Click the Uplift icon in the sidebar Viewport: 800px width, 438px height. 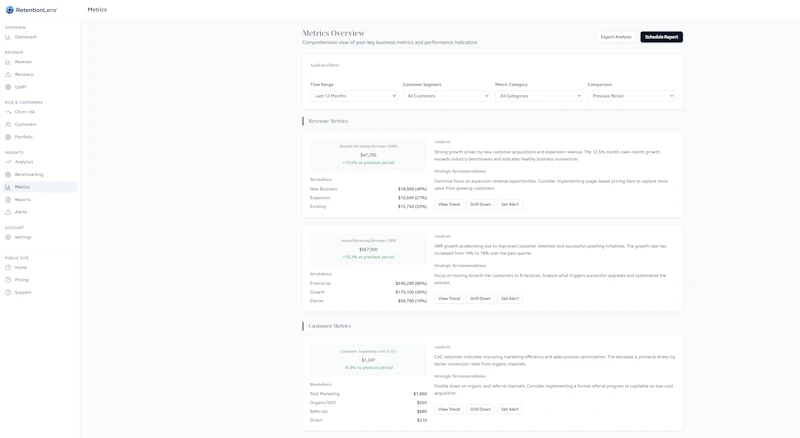tap(8, 87)
